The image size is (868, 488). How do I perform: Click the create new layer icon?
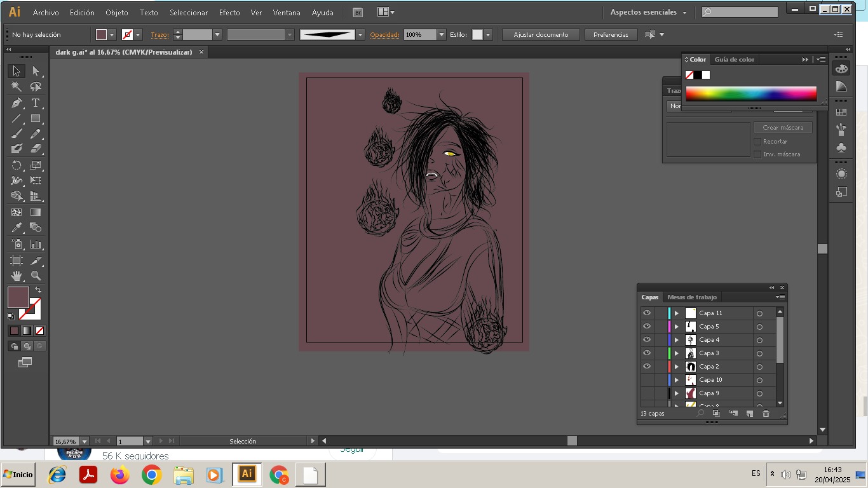pos(749,414)
